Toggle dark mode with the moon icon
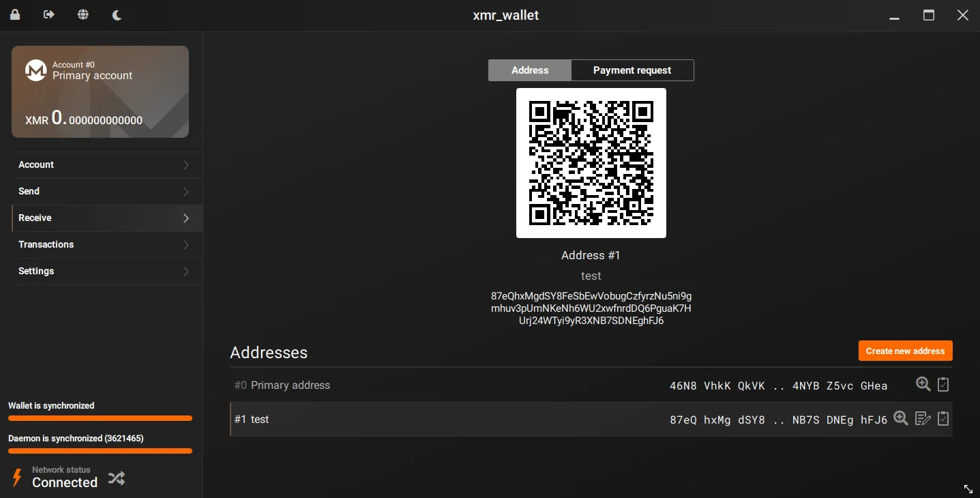Image resolution: width=980 pixels, height=498 pixels. pos(117,15)
